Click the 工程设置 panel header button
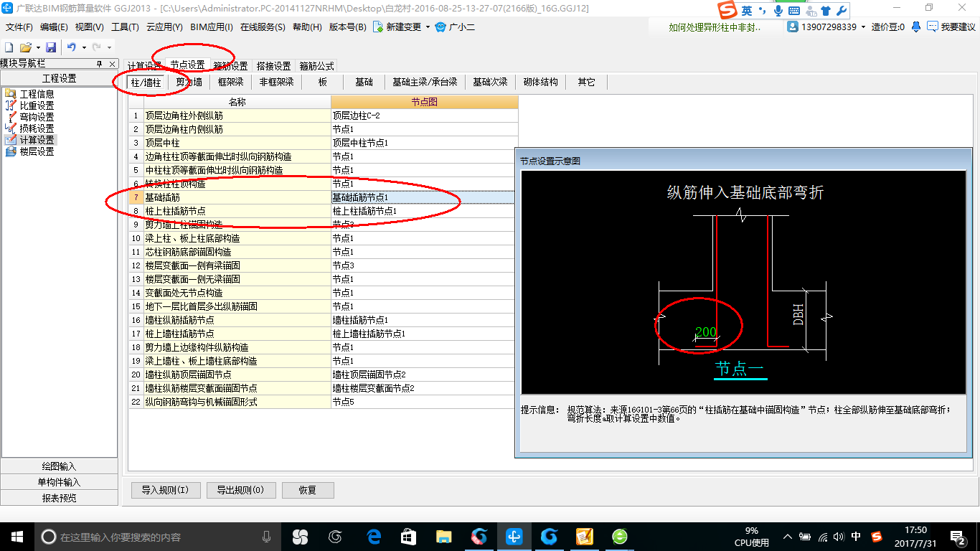 click(59, 79)
